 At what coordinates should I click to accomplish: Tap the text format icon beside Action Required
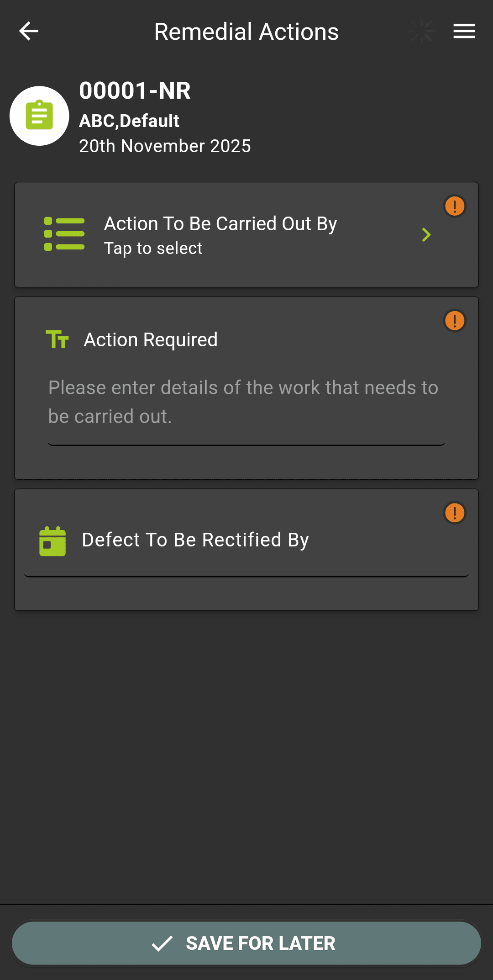click(58, 339)
